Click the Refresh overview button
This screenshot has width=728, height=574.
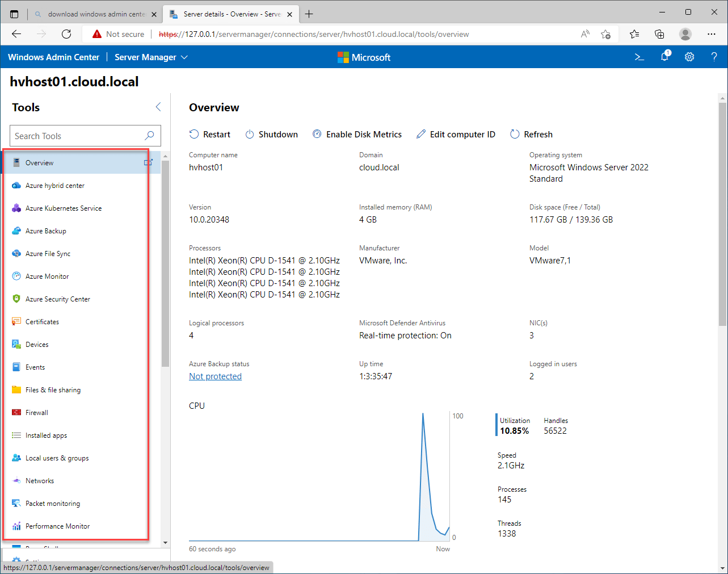click(531, 135)
